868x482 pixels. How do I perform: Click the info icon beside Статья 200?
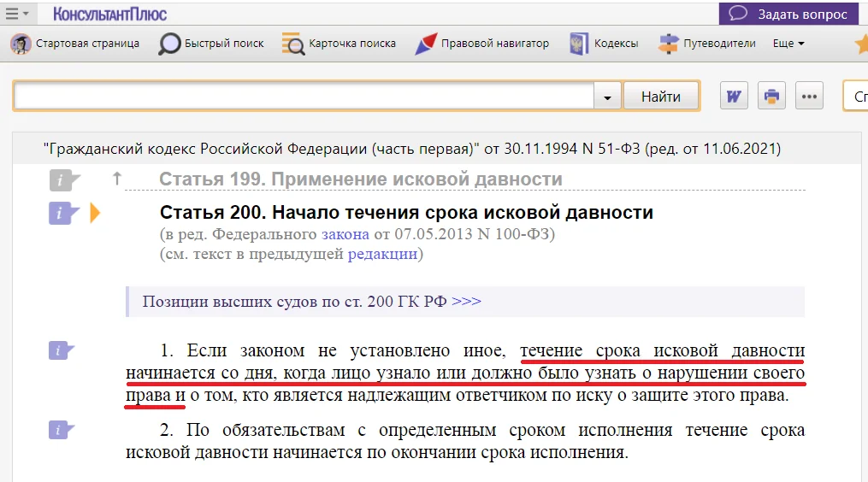(x=63, y=213)
